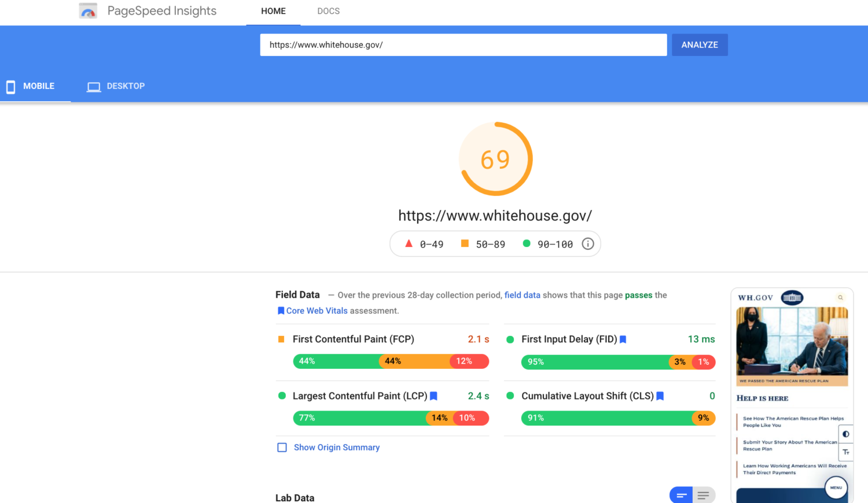Click the Core Web Vitals bookmark icon

[x=281, y=310]
